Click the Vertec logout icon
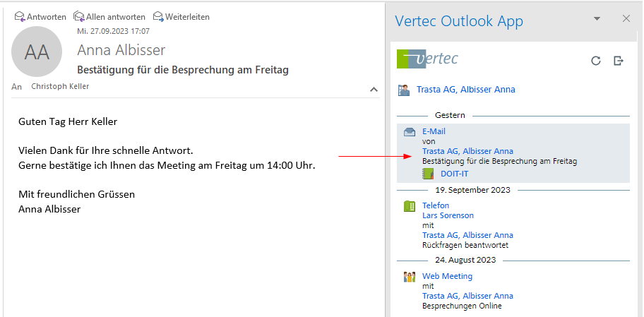 tap(619, 61)
